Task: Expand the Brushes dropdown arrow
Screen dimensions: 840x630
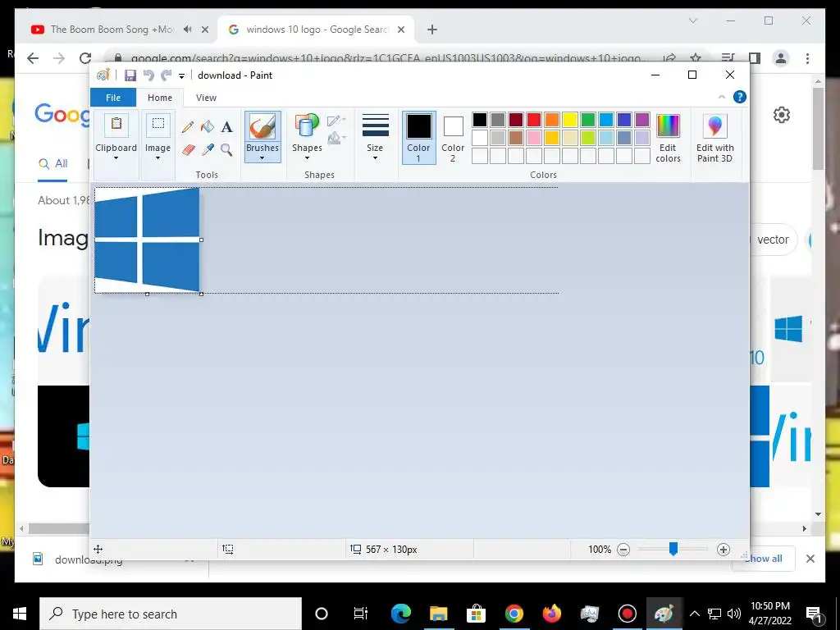Action: (x=262, y=158)
